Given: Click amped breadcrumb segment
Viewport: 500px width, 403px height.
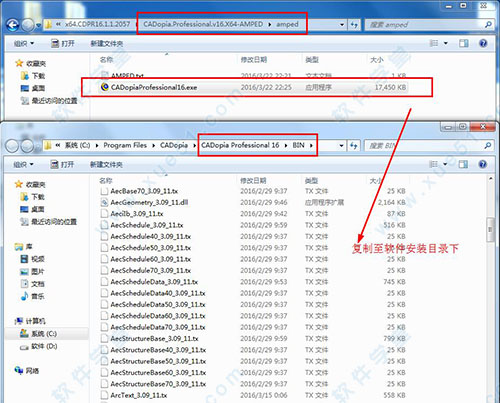Looking at the screenshot, I should coord(287,24).
